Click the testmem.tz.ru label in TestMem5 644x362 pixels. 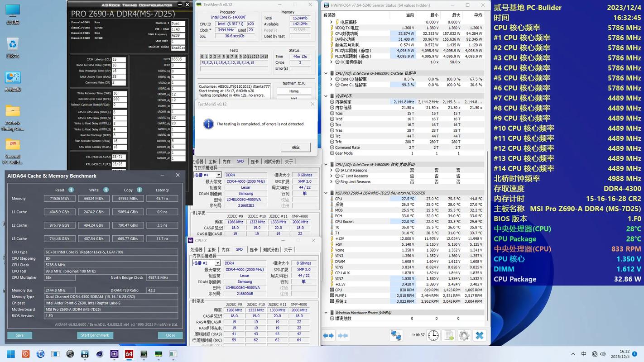pos(294,83)
